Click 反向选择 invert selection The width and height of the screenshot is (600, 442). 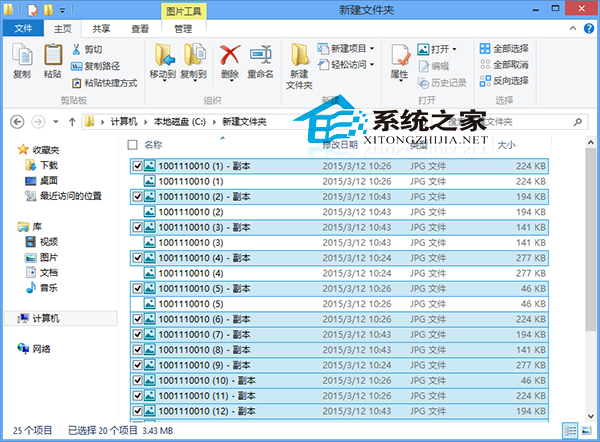[x=504, y=81]
